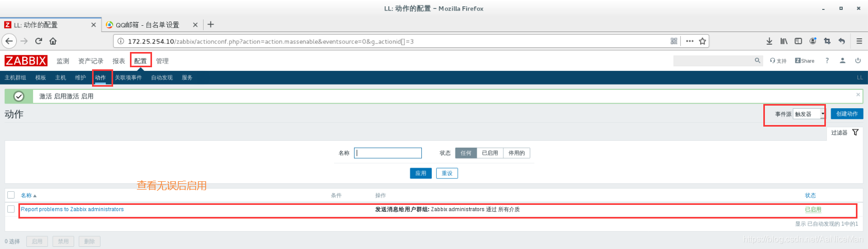Open the 事件源 dropdown showing 触发器
The width and height of the screenshot is (868, 249).
click(809, 114)
